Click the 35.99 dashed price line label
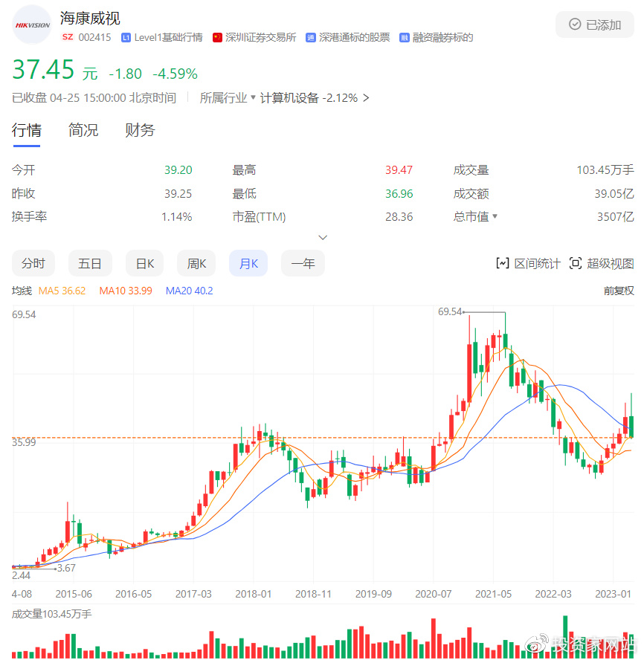 (24, 442)
